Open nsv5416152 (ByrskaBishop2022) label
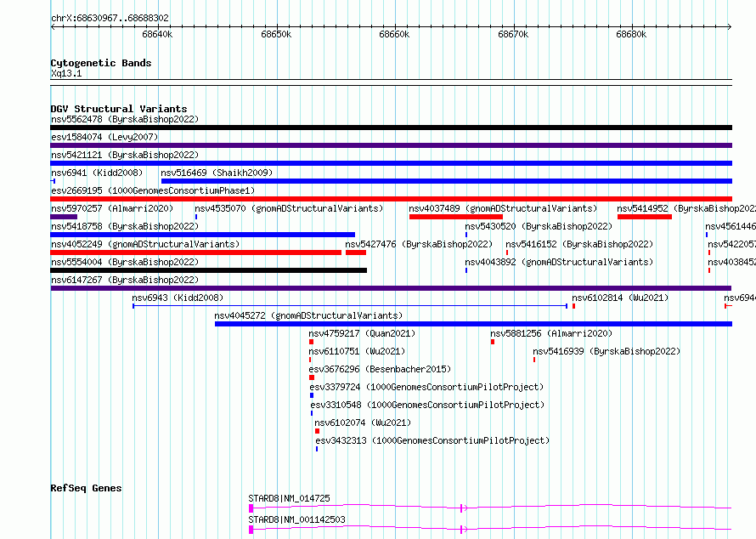 [x=579, y=244]
